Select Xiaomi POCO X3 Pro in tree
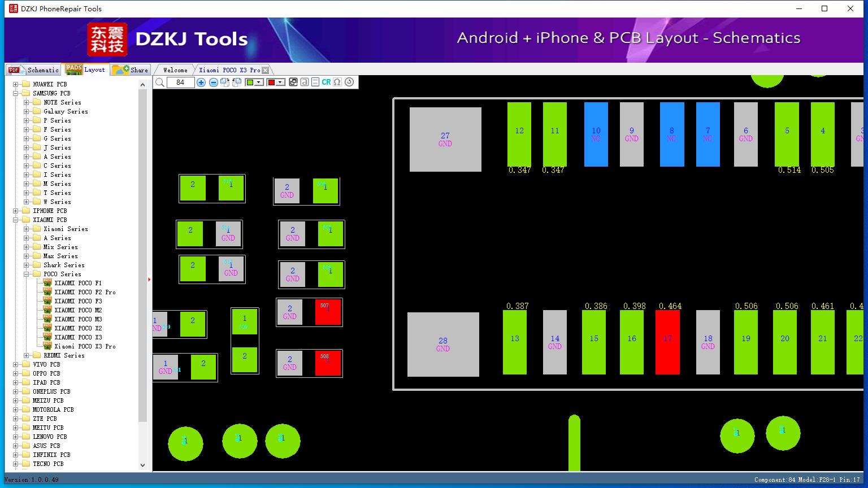 click(85, 346)
